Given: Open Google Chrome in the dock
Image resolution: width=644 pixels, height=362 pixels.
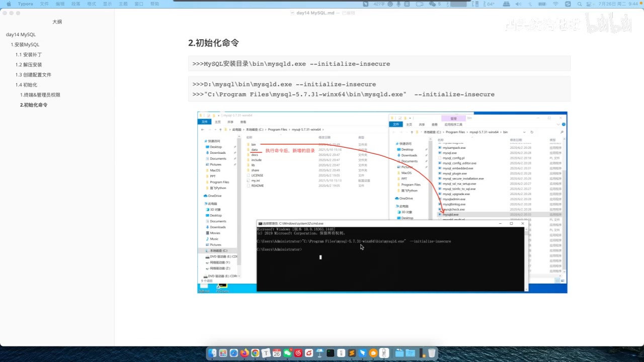Looking at the screenshot, I should [255, 353].
